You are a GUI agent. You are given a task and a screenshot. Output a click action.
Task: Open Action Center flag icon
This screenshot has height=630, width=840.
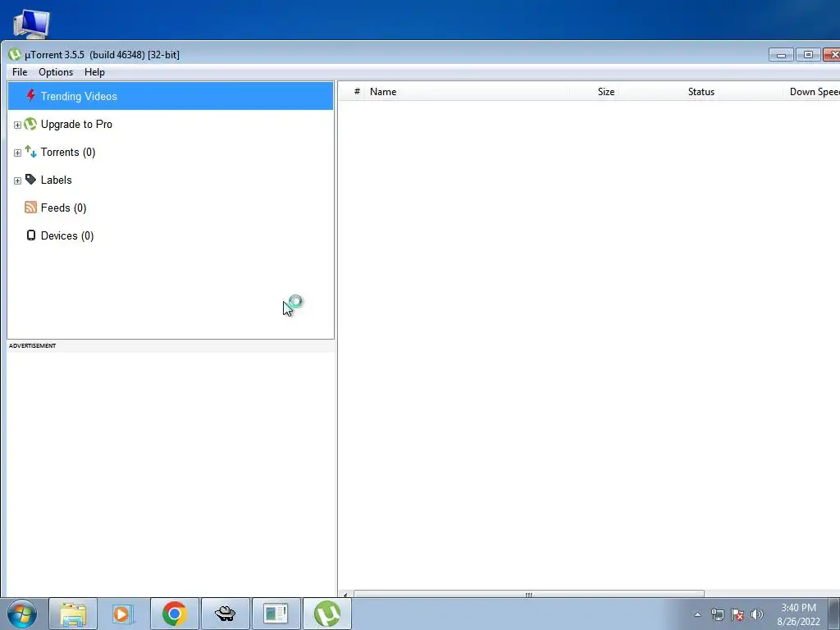[x=737, y=614]
